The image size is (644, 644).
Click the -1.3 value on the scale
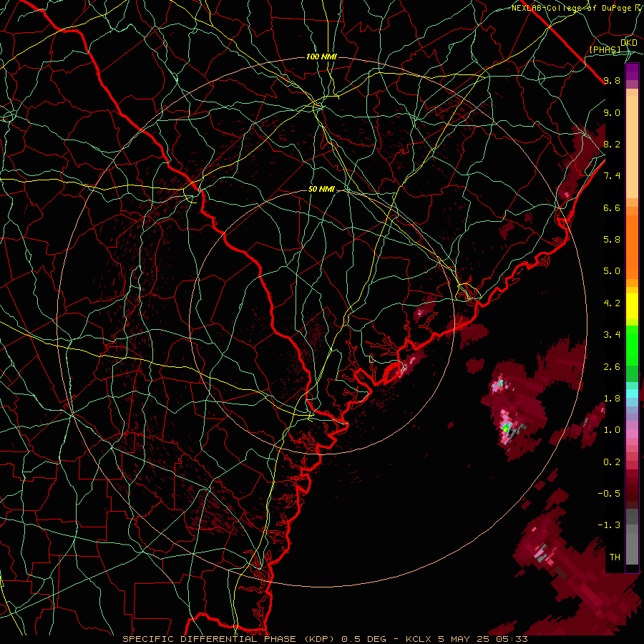point(609,525)
